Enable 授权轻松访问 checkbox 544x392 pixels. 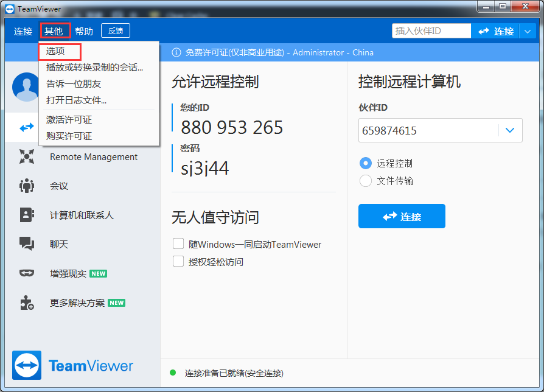click(178, 261)
